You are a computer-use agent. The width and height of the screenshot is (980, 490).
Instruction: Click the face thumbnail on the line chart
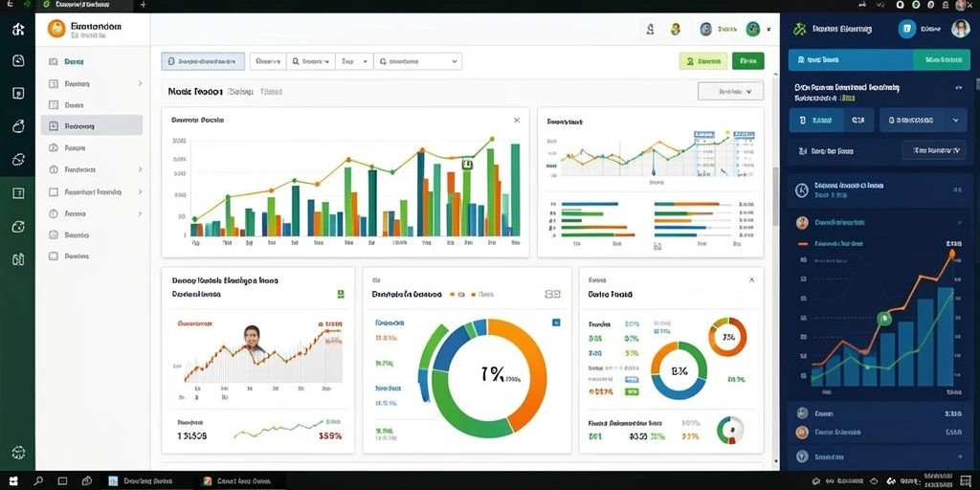pyautogui.click(x=252, y=338)
